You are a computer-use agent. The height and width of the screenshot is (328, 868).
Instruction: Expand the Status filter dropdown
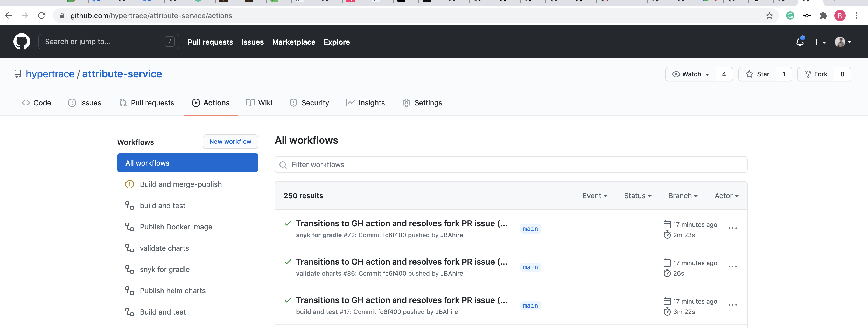pos(638,196)
